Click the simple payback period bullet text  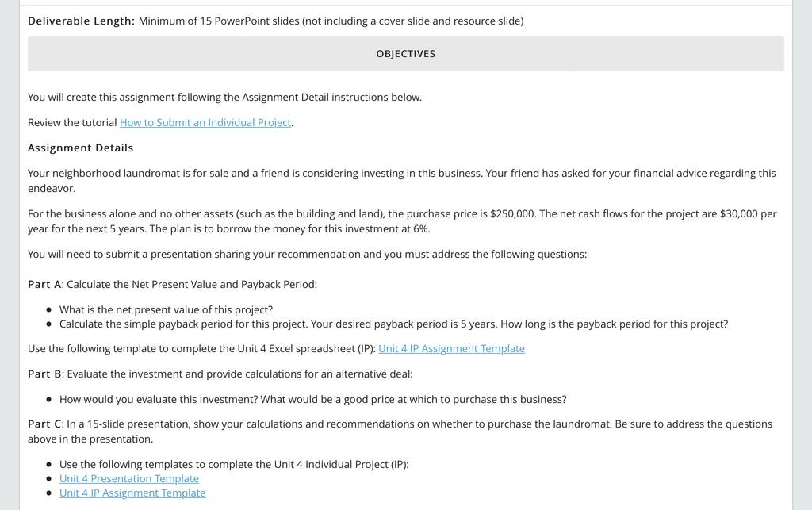click(393, 324)
